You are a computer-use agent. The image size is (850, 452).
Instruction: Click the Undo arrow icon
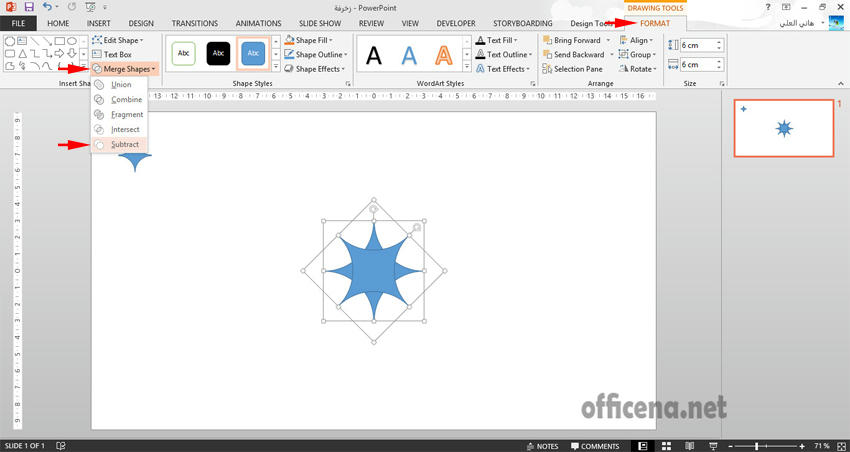46,7
